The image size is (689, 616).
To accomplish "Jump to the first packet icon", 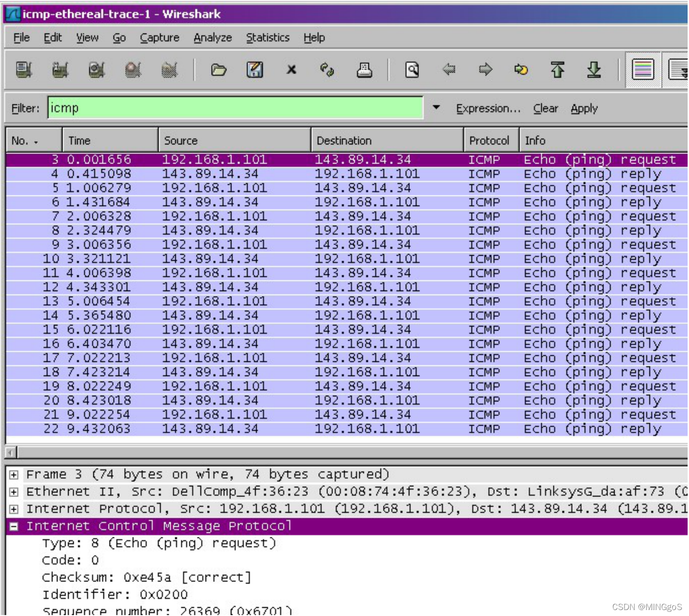I will 557,70.
